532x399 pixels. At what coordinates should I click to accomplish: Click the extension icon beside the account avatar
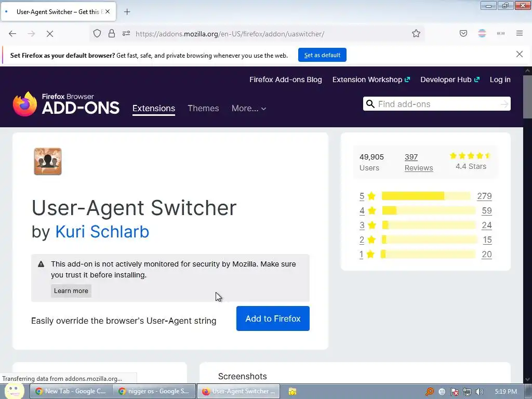tap(501, 33)
